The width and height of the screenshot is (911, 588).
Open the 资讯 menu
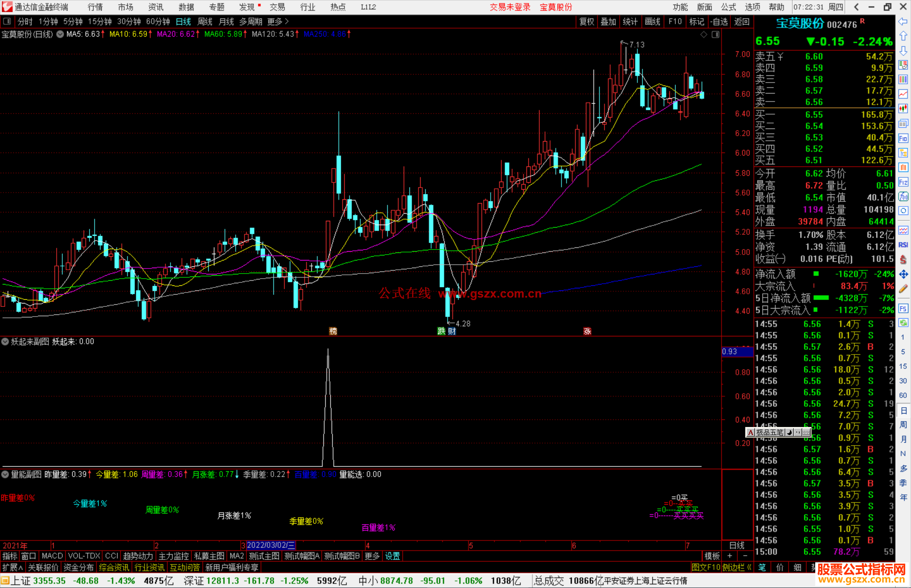pyautogui.click(x=156, y=7)
